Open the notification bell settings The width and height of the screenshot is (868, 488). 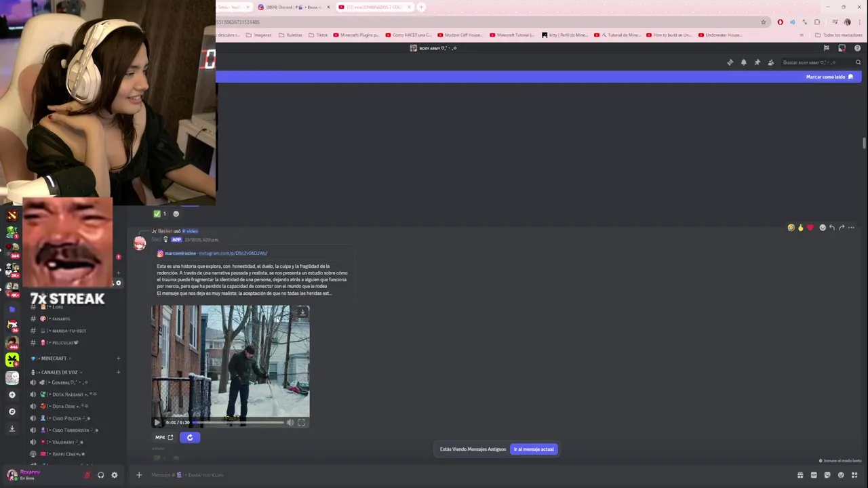(x=743, y=62)
